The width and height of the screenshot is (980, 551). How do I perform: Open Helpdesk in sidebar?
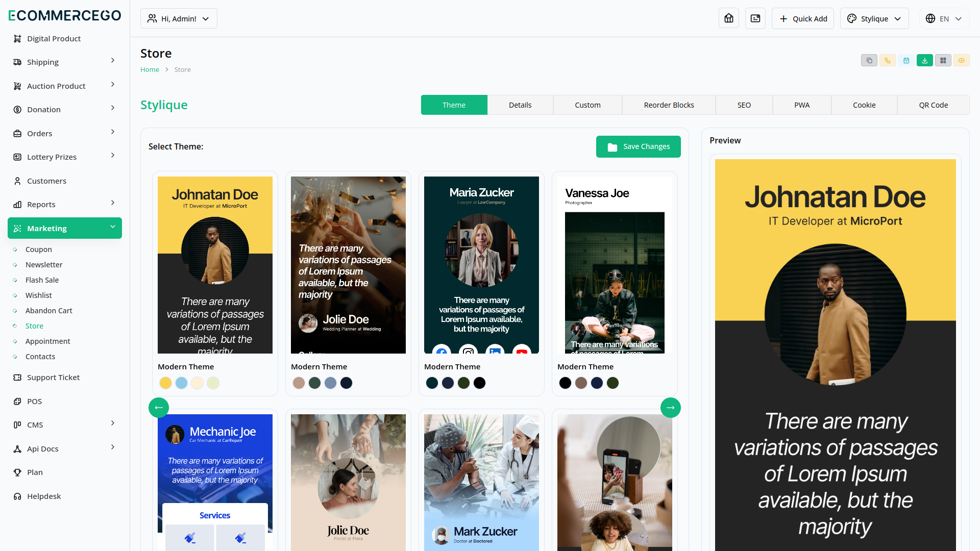(x=65, y=496)
